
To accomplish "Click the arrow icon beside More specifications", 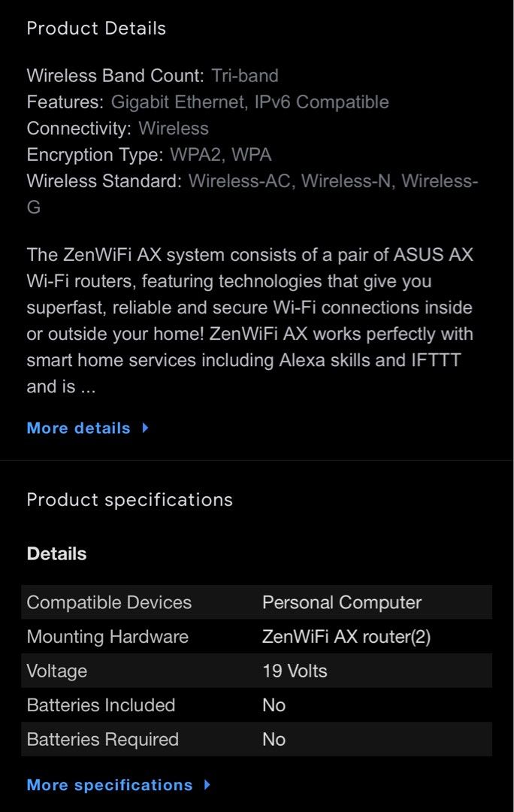I will click(207, 784).
